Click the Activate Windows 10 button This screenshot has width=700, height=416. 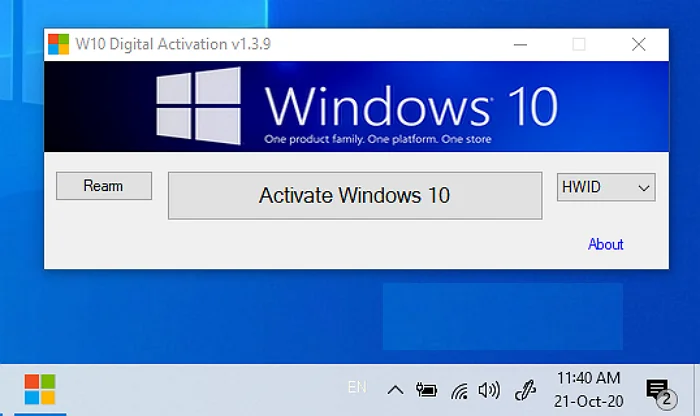tap(354, 195)
